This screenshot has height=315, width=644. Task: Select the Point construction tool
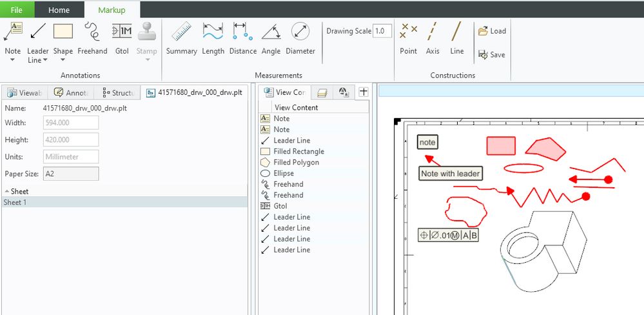(x=408, y=38)
